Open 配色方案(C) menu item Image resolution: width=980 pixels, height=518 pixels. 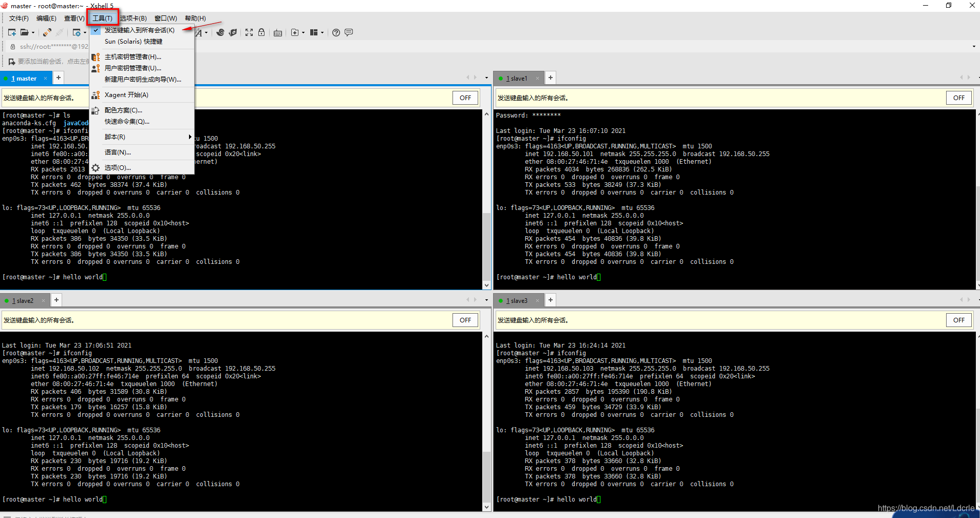coord(142,110)
